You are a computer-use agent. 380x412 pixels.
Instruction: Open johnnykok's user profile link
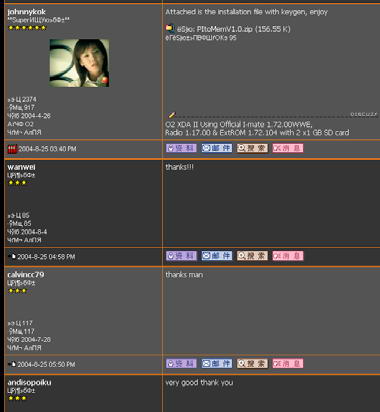pos(26,12)
